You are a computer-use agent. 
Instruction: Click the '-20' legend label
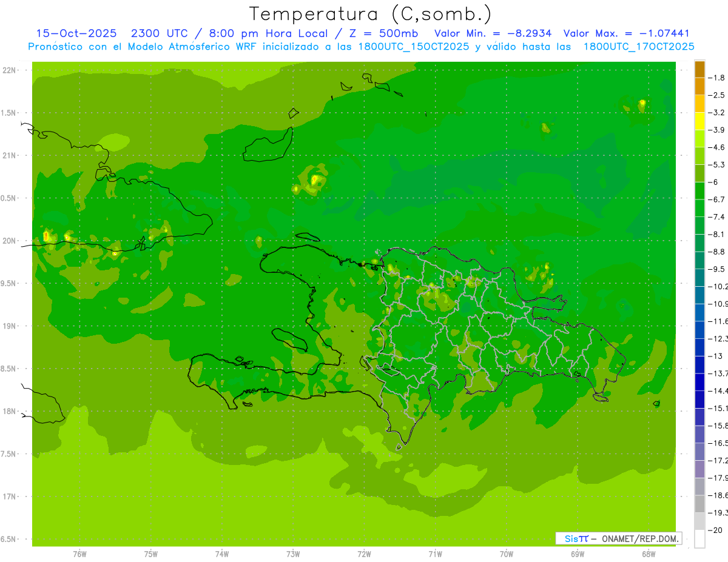pyautogui.click(x=715, y=530)
